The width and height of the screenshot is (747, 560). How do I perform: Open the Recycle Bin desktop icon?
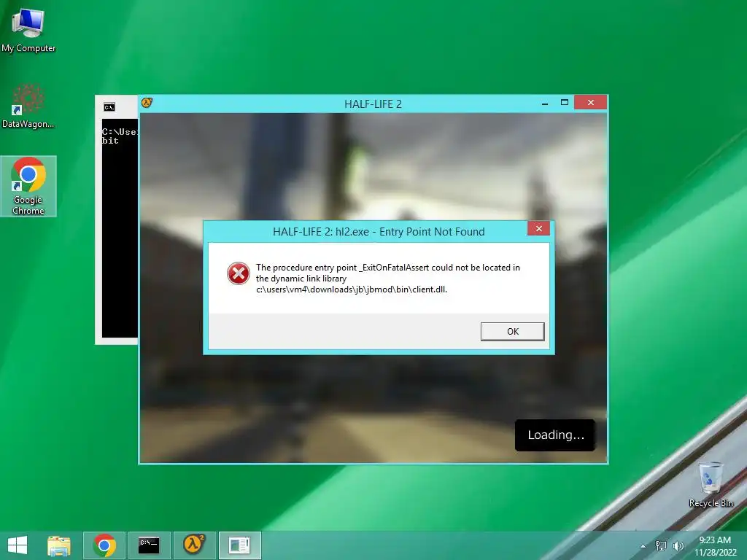tap(711, 484)
